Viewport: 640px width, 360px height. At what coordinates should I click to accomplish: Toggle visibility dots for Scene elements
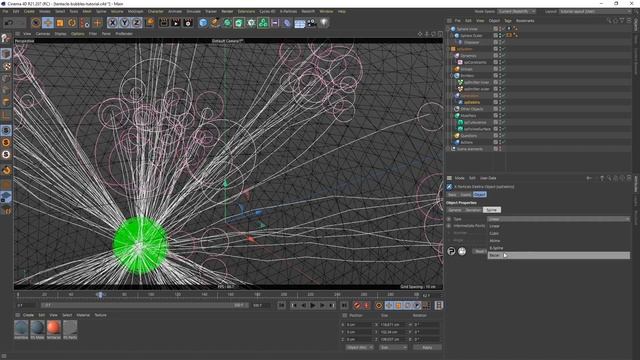click(x=500, y=149)
